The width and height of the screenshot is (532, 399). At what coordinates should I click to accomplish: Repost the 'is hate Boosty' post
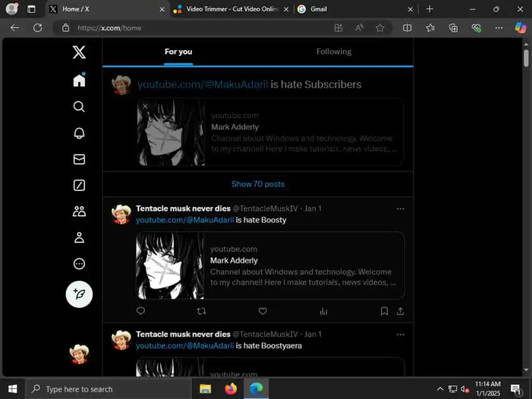(202, 311)
